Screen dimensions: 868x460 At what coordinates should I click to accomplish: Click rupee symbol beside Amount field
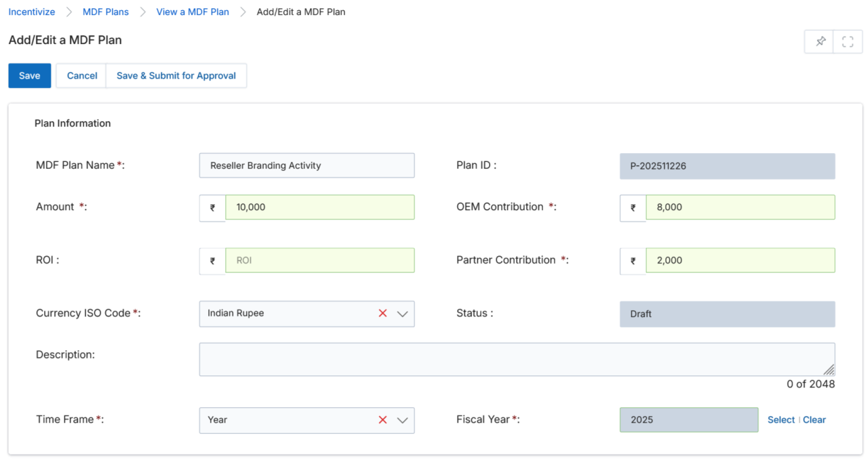pyautogui.click(x=212, y=208)
